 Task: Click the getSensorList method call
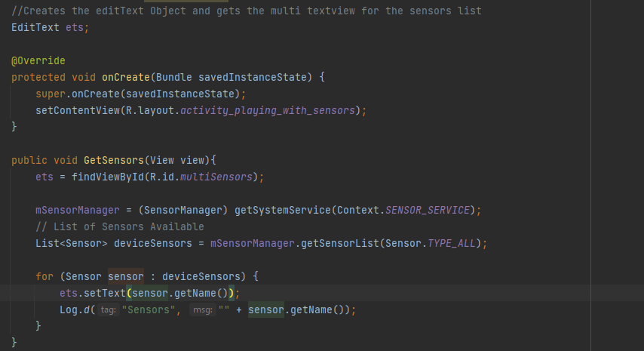340,244
